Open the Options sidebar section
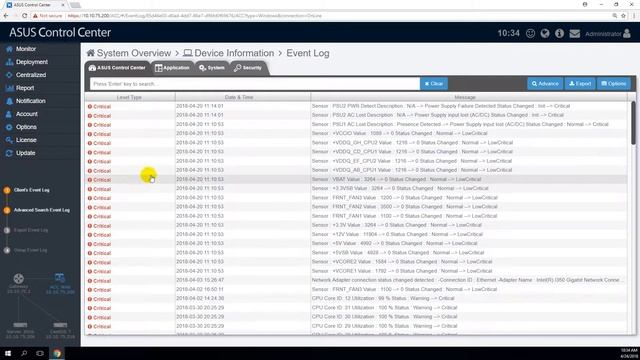640x360 pixels. click(x=21, y=127)
